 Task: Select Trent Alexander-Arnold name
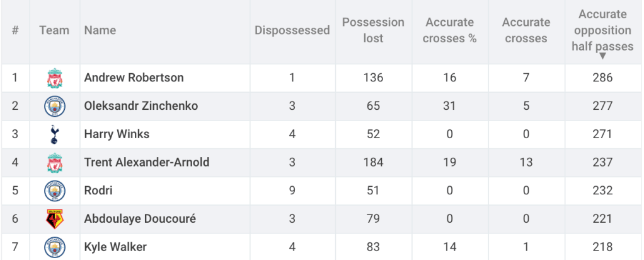147,163
